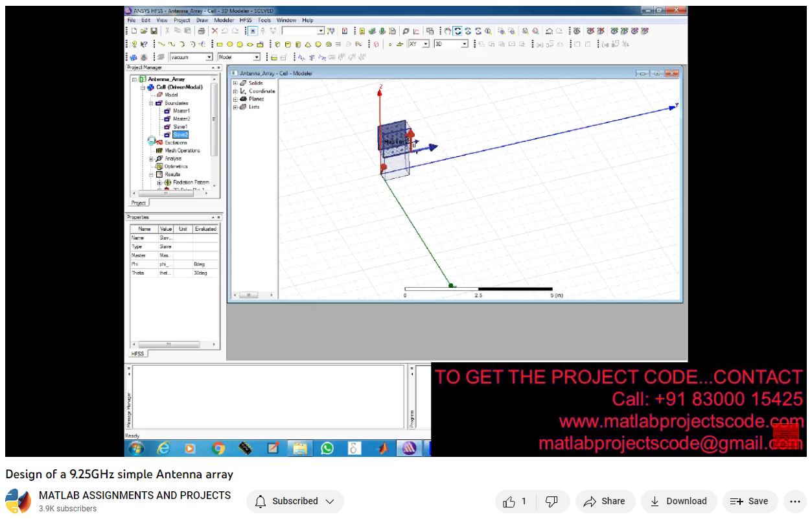Screen dimensions: 812x523
Task: Open the HFSS menu in menu bar
Action: [246, 20]
